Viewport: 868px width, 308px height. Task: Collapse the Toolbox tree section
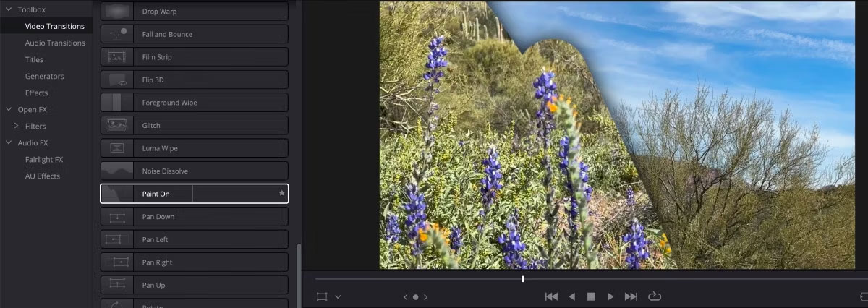click(x=9, y=9)
